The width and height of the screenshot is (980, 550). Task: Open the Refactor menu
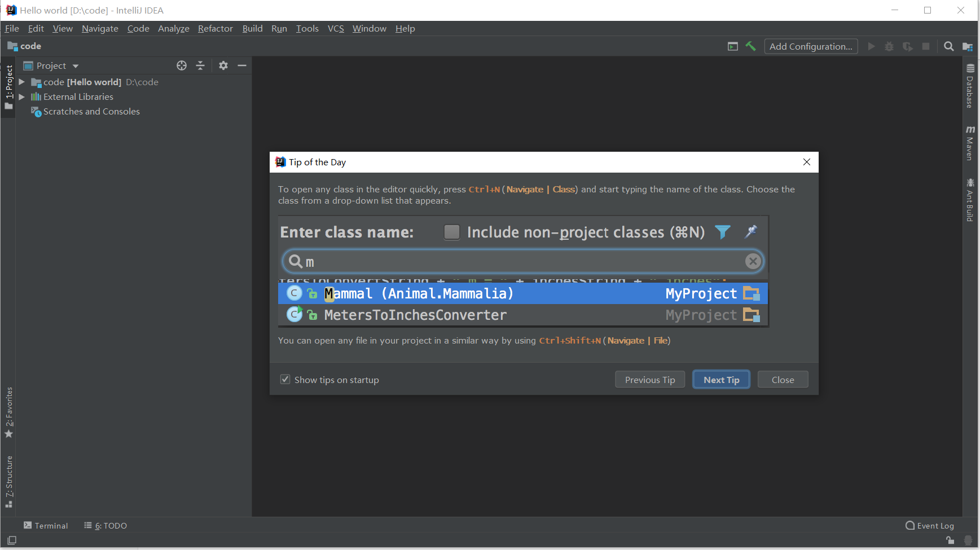pyautogui.click(x=215, y=28)
